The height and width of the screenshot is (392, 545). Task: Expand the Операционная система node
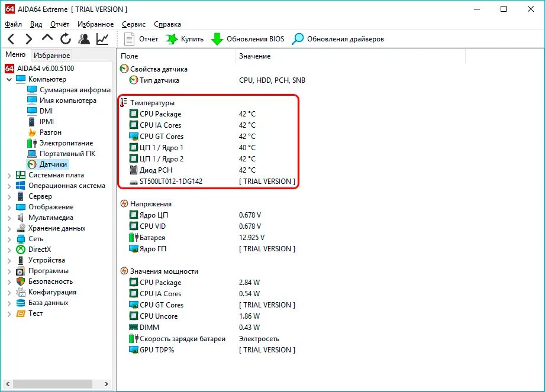(9, 186)
